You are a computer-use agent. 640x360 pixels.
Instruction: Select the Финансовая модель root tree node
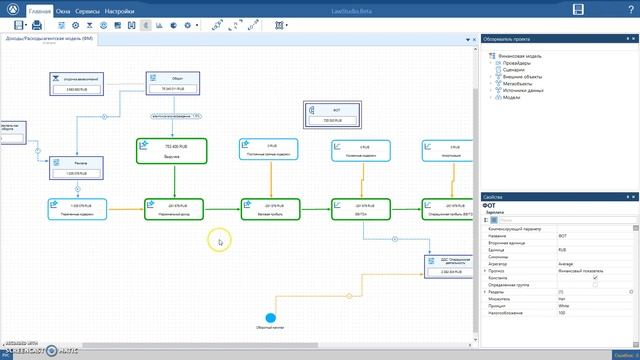tap(520, 56)
